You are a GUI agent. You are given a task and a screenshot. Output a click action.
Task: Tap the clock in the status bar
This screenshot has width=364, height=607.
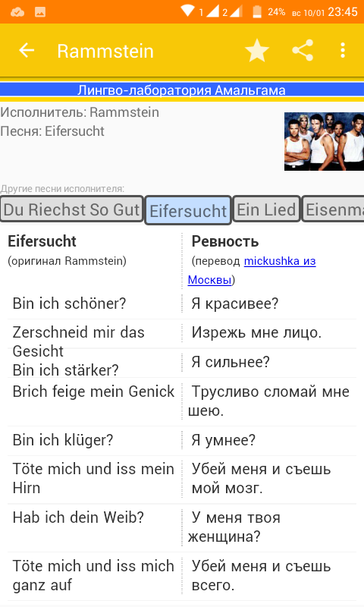[343, 12]
